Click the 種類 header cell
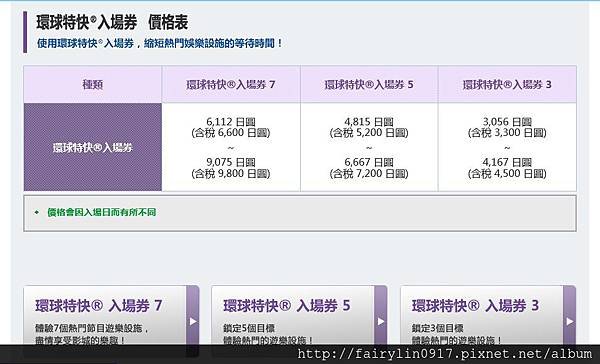Viewport: 600px width, 364px height. pyautogui.click(x=93, y=84)
